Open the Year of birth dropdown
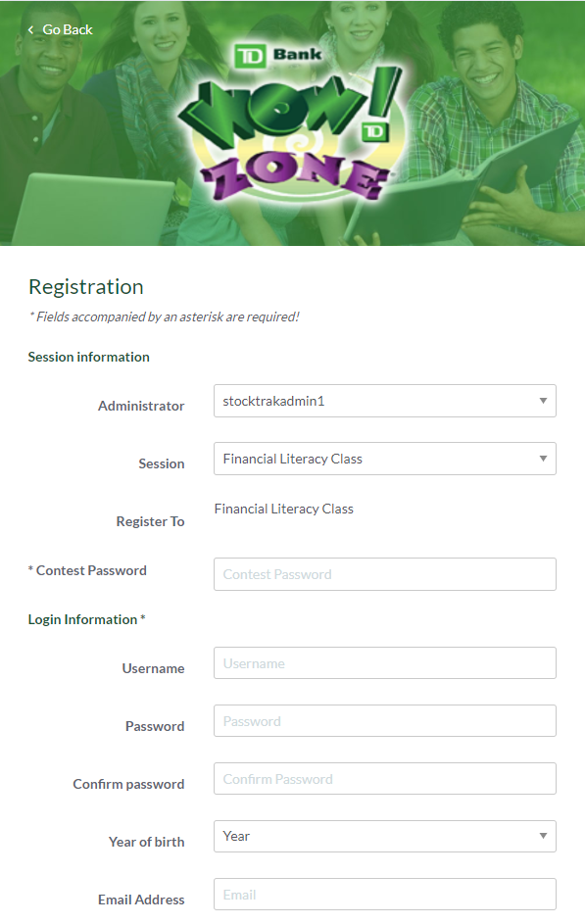The width and height of the screenshot is (585, 924). point(385,836)
